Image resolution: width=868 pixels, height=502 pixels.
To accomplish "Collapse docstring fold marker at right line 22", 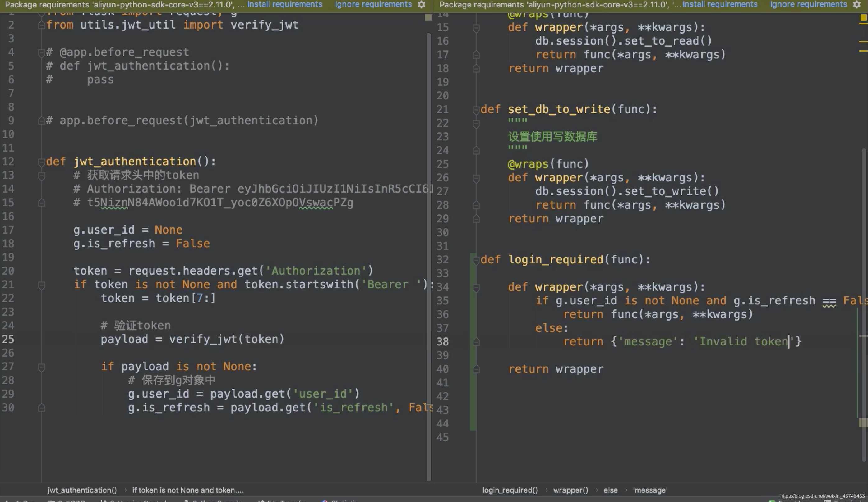I will pos(476,124).
